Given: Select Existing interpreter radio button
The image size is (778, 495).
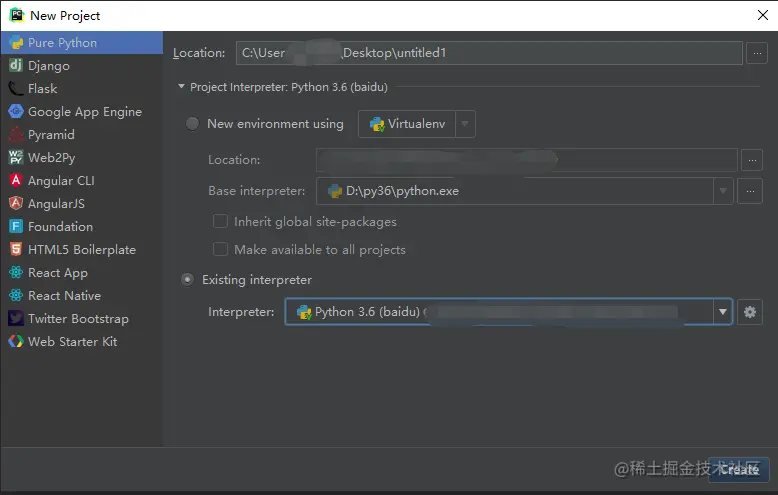Looking at the screenshot, I should 188,280.
